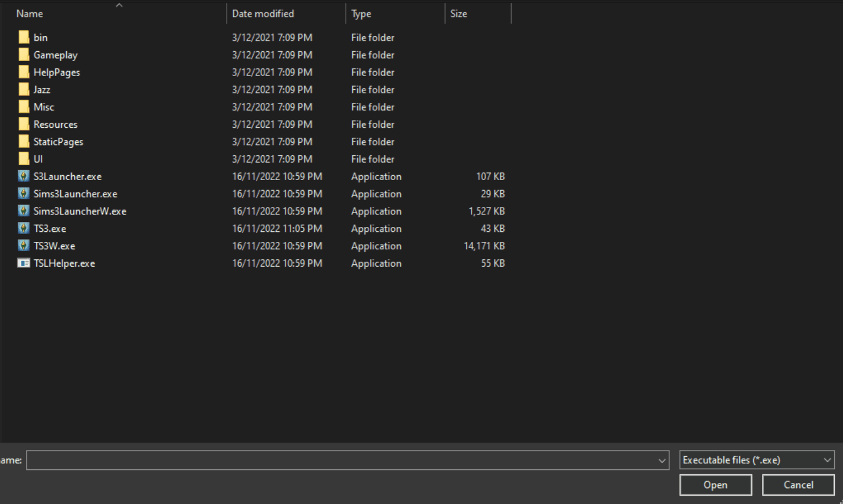Click the Gameplay folder icon
This screenshot has height=504, width=843.
coord(24,55)
